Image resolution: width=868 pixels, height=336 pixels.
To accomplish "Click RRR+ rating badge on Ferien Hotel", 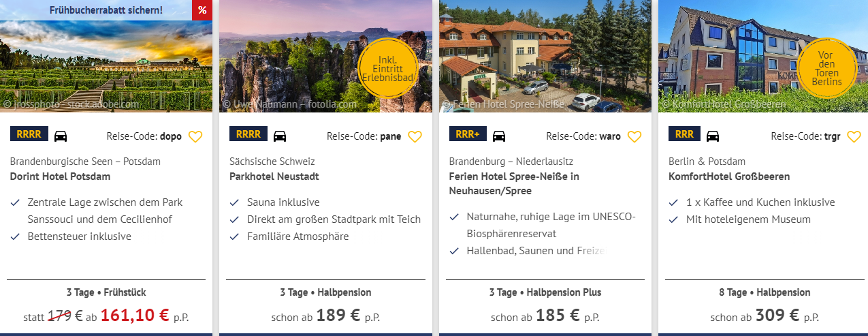I will coord(468,134).
